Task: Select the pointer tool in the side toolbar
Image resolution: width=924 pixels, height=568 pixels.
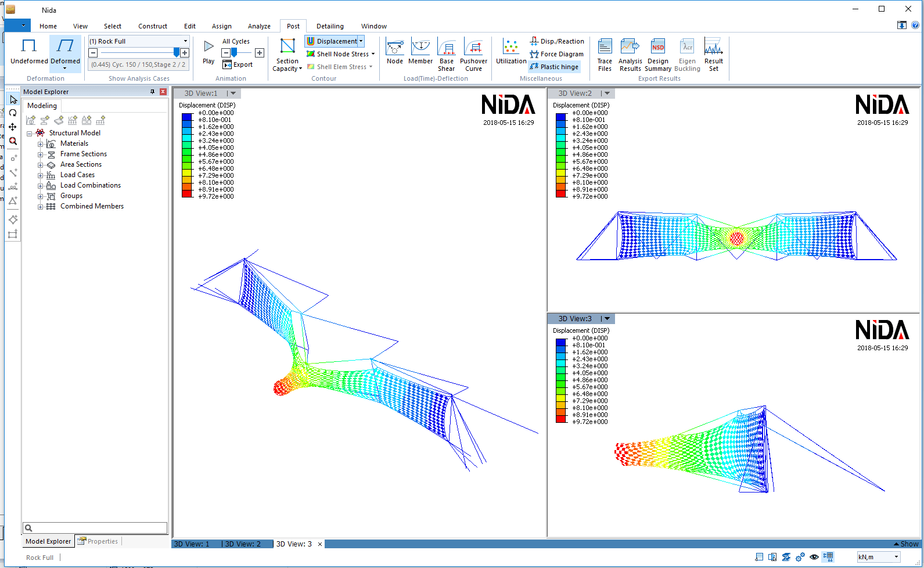Action: coord(13,100)
